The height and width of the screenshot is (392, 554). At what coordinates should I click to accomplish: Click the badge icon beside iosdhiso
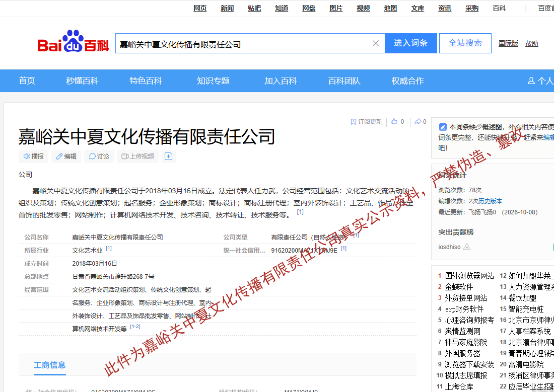click(467, 247)
